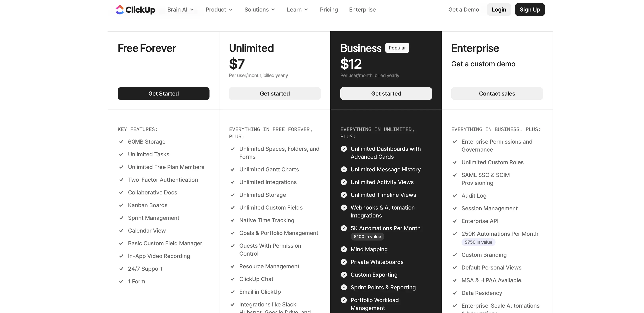Click the Sign Up button
Viewport: 644px width, 313px height.
pos(530,10)
